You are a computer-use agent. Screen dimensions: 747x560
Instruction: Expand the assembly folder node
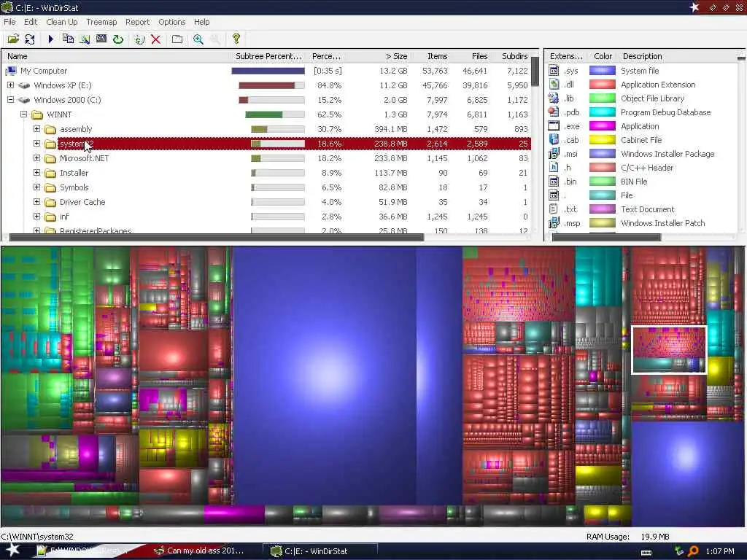(36, 129)
